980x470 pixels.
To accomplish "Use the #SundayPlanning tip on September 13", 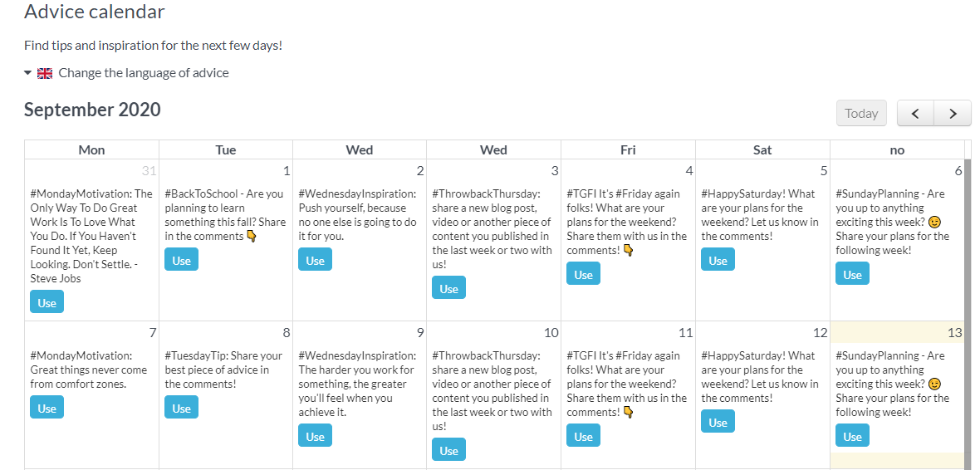I will tap(852, 437).
